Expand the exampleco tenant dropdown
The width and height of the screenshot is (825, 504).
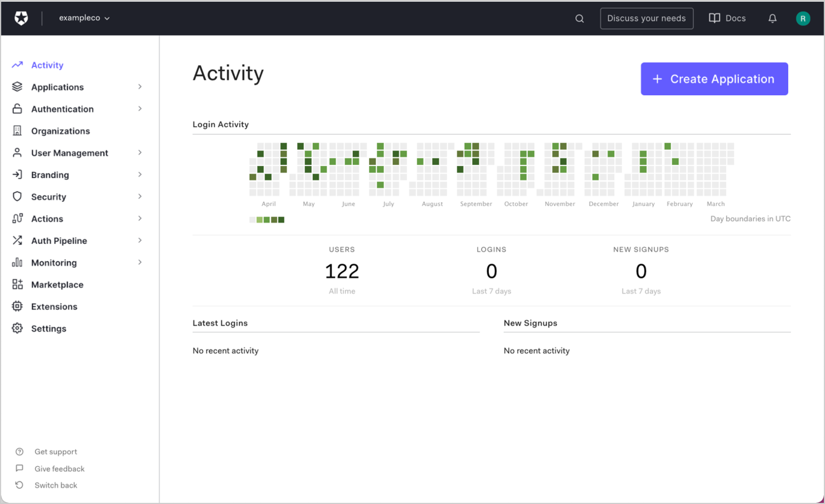click(x=84, y=17)
